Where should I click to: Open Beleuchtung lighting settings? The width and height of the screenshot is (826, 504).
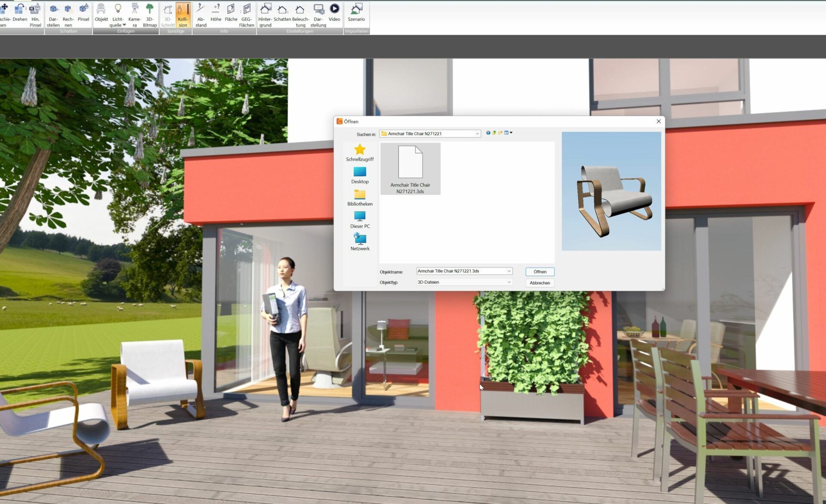tap(300, 14)
